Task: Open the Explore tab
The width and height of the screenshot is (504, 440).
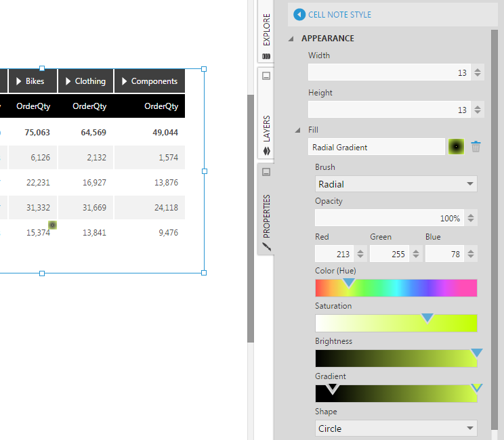Action: point(266,31)
